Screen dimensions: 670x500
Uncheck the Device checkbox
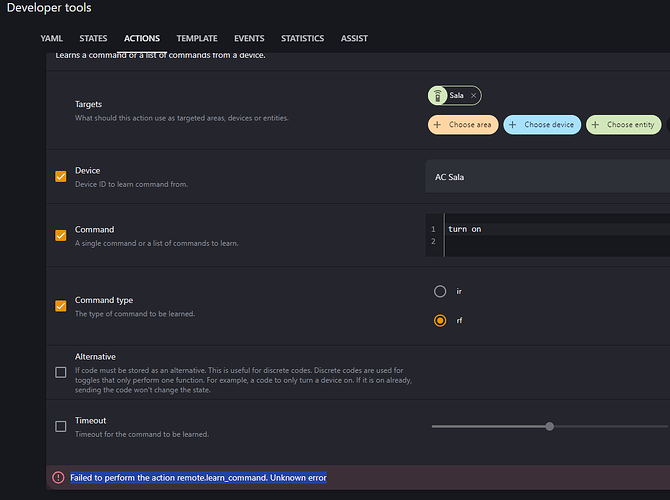tap(61, 177)
